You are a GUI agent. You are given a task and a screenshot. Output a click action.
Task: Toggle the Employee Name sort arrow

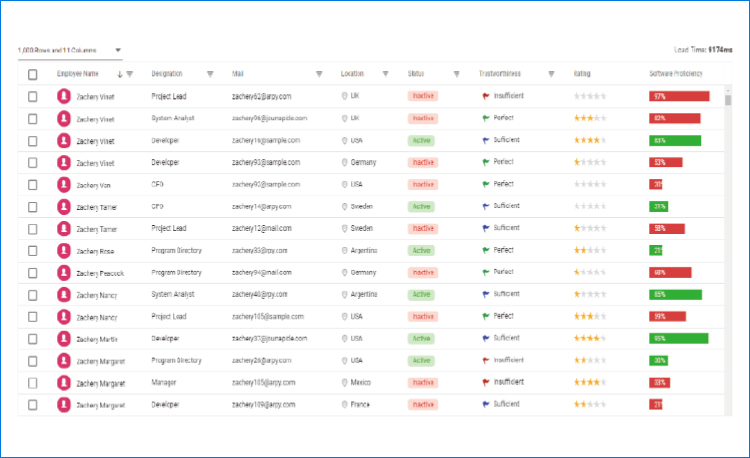120,74
